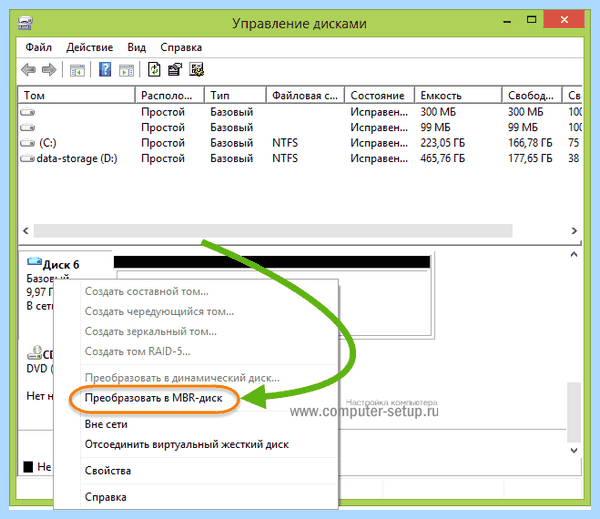Toggle the show/hide action pane icon
The height and width of the screenshot is (519, 600).
pyautogui.click(x=126, y=70)
